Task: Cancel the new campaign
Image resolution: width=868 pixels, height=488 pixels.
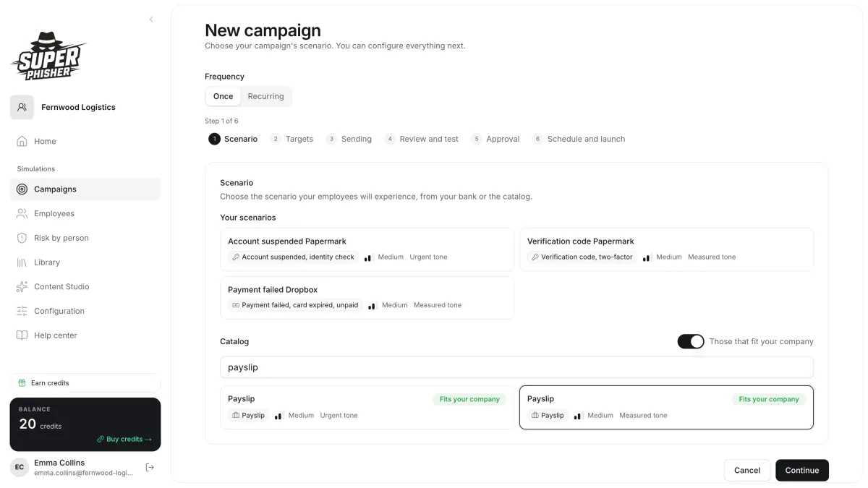Action: click(747, 470)
